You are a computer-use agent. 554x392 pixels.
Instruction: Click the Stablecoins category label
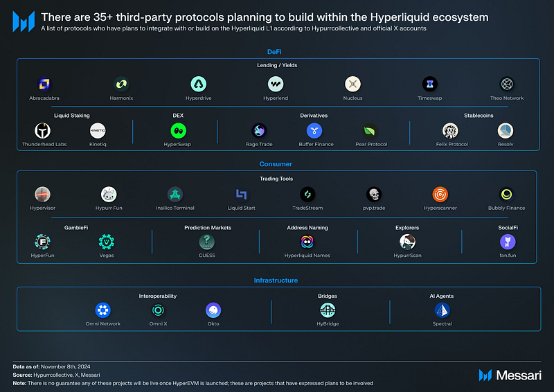click(479, 116)
